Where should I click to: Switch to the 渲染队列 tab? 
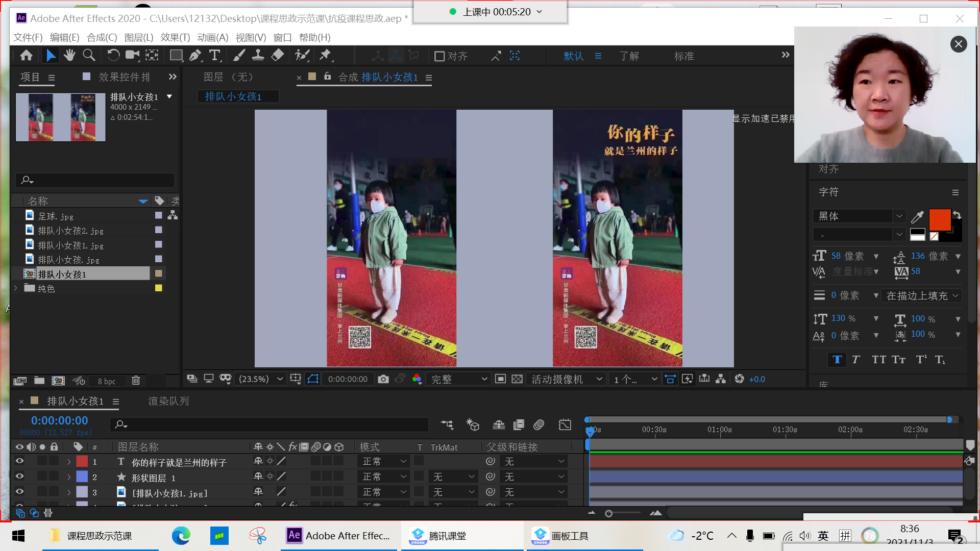point(168,402)
